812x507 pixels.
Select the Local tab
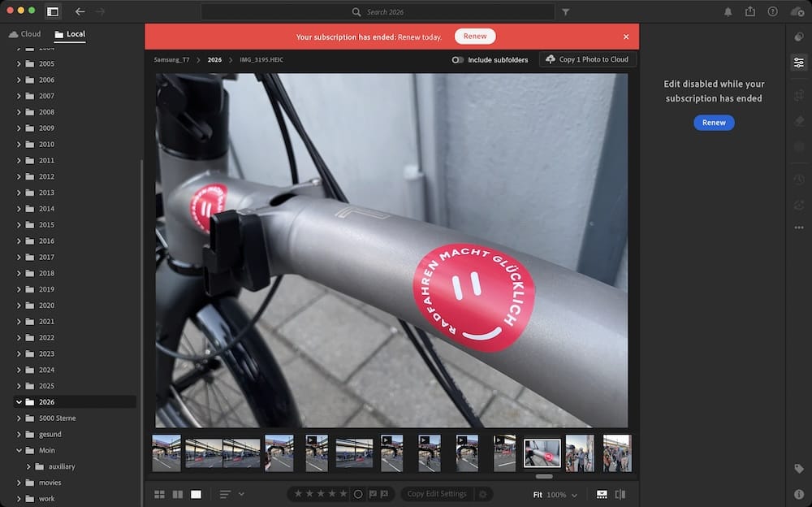(x=70, y=34)
